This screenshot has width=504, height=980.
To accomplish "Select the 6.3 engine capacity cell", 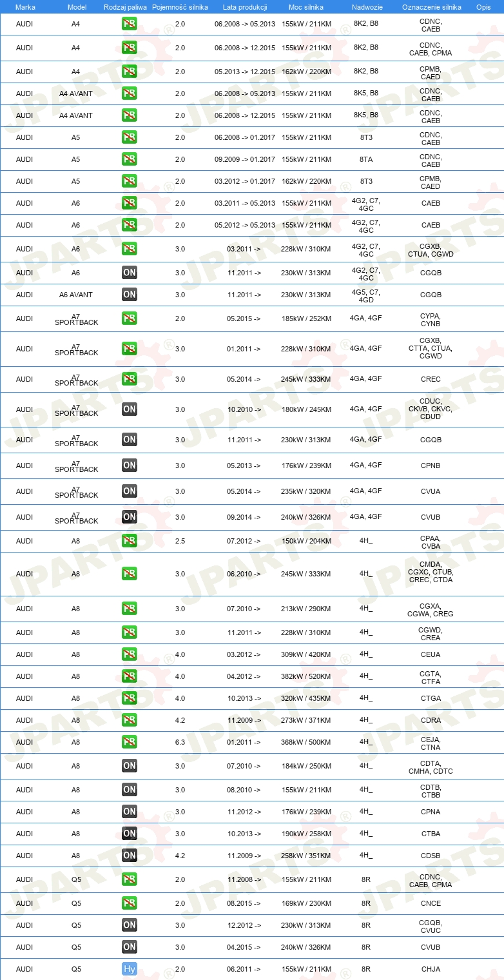I will tap(180, 742).
